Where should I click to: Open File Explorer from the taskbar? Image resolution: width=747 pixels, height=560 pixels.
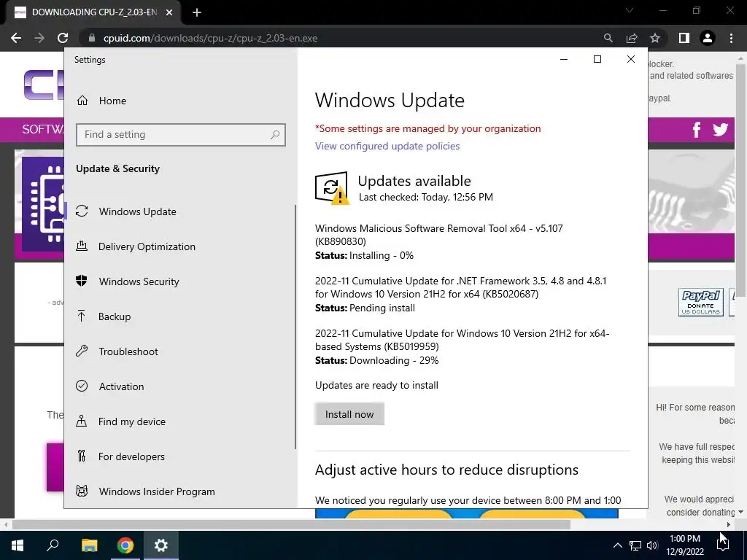click(89, 545)
